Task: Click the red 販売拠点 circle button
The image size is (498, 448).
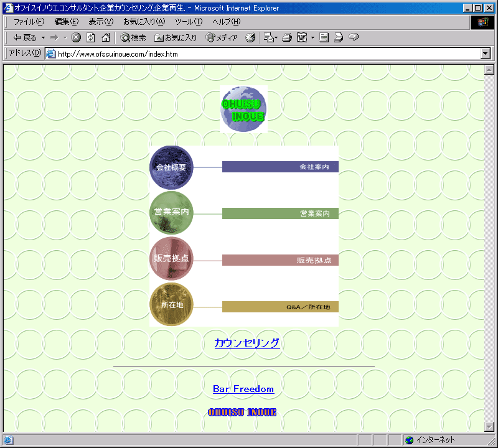Action: tap(171, 258)
